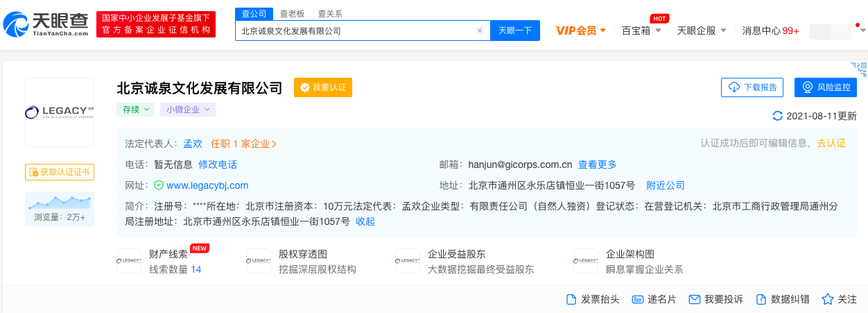Clear the search box with X icon
This screenshot has width=868, height=313.
click(x=479, y=31)
